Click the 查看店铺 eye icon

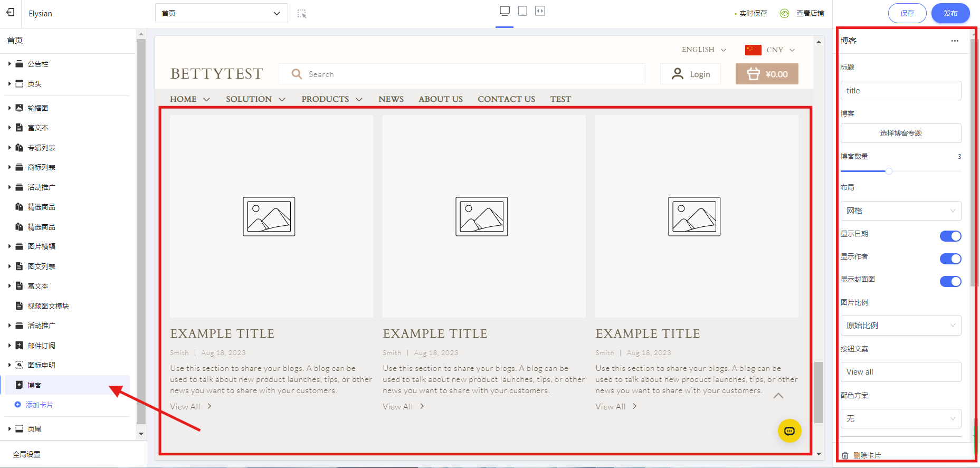click(x=785, y=13)
